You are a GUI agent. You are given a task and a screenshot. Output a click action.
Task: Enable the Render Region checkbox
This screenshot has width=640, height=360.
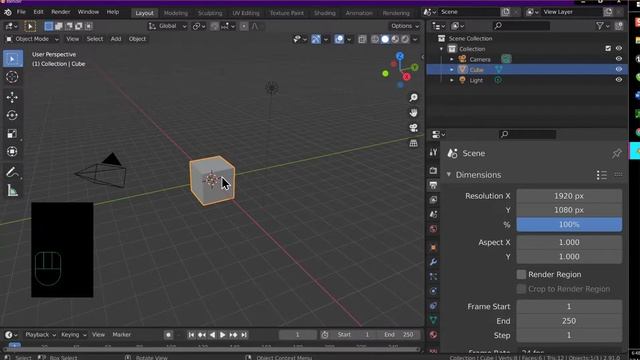pos(521,274)
